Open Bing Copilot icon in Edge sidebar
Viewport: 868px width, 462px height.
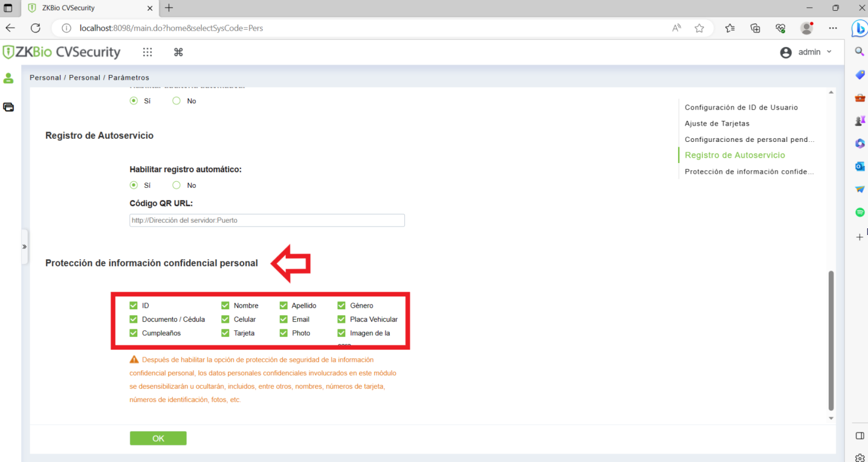(859, 28)
